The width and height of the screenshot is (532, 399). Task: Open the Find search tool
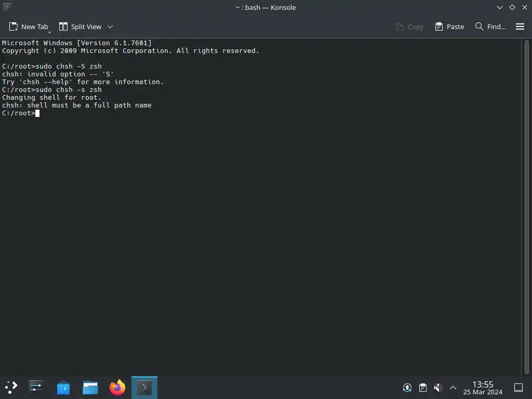click(490, 27)
